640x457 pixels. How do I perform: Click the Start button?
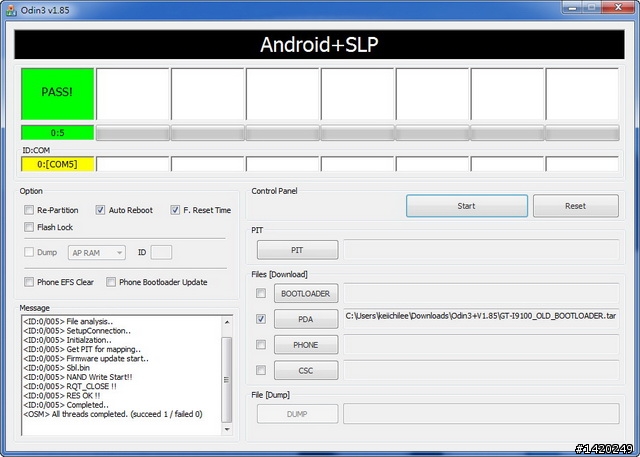click(x=467, y=206)
